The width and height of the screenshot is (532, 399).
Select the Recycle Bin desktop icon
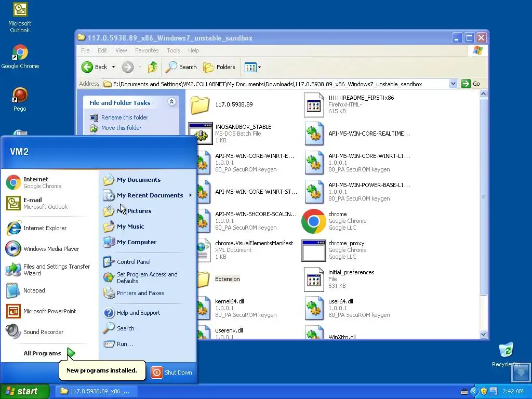[x=506, y=354]
